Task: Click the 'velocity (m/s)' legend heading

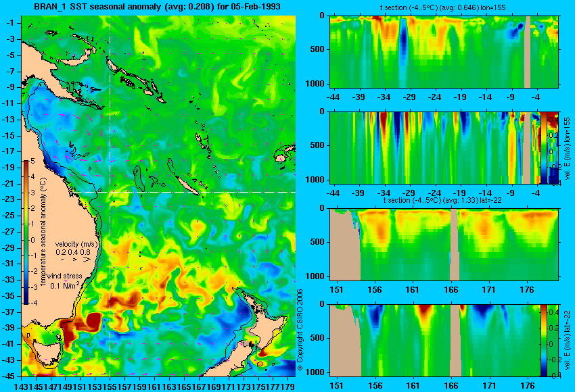Action: point(77,244)
